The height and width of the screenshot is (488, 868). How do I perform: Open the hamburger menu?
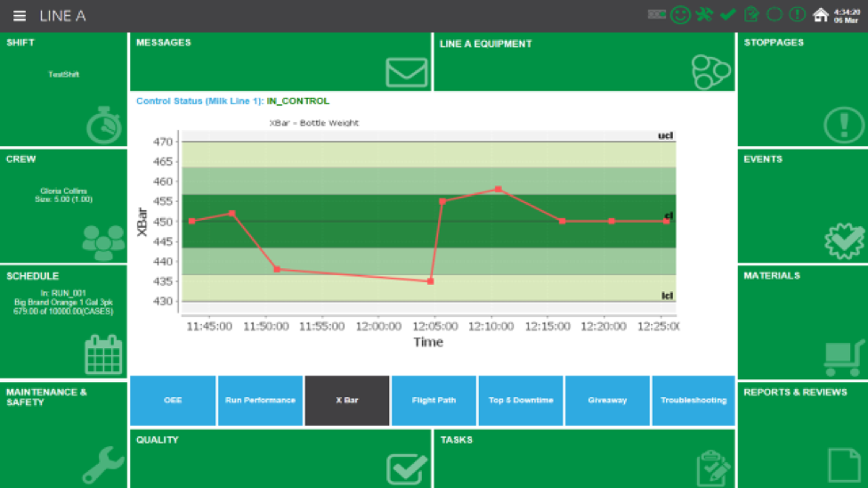pyautogui.click(x=20, y=16)
